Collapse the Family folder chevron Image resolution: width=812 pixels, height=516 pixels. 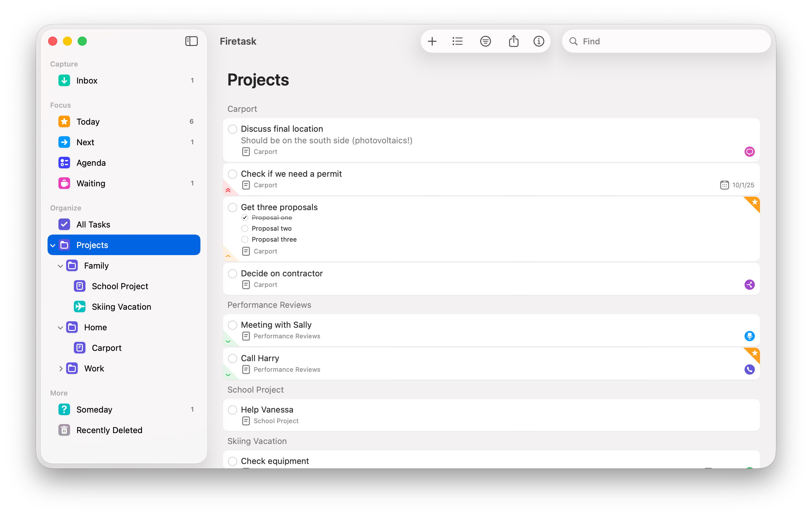coord(60,266)
